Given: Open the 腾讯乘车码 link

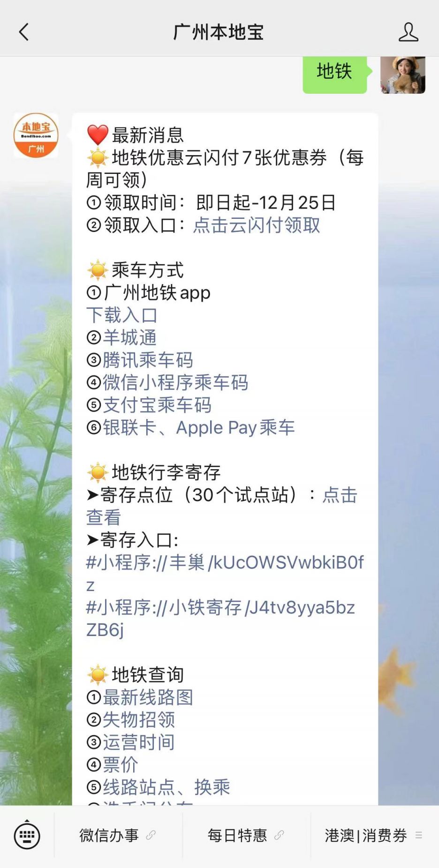Looking at the screenshot, I should coord(148,360).
